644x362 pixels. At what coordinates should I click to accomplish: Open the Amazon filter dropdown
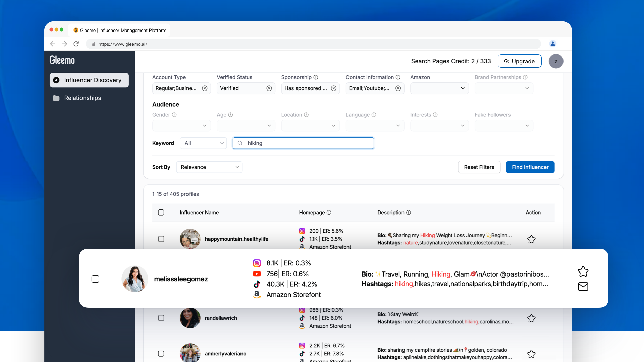(x=439, y=88)
